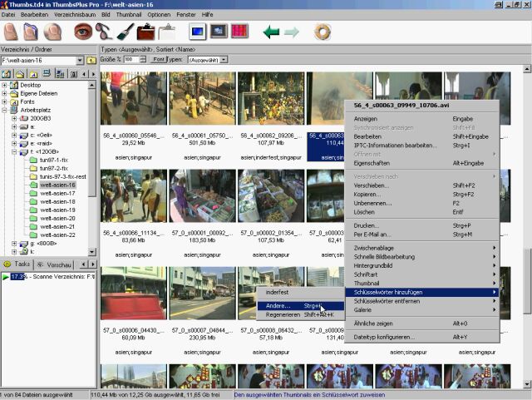
Task: Open Schlüsselwörter entfernen submenu
Action: pos(421,301)
